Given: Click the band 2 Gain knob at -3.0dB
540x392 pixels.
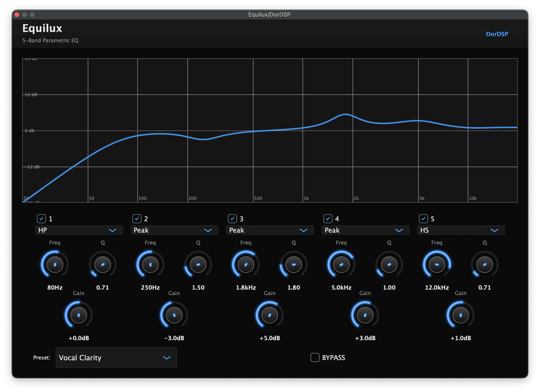Looking at the screenshot, I should click(x=174, y=315).
